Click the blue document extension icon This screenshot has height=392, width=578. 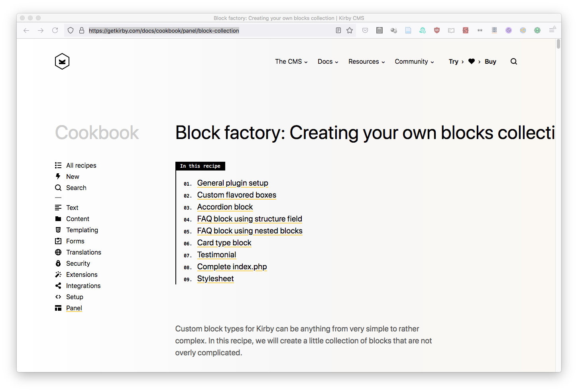point(408,30)
